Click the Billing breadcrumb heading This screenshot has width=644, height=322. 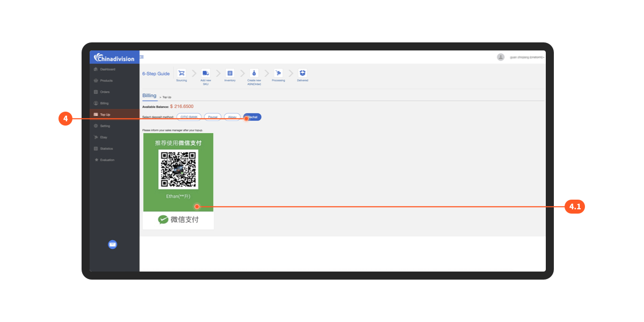point(149,96)
